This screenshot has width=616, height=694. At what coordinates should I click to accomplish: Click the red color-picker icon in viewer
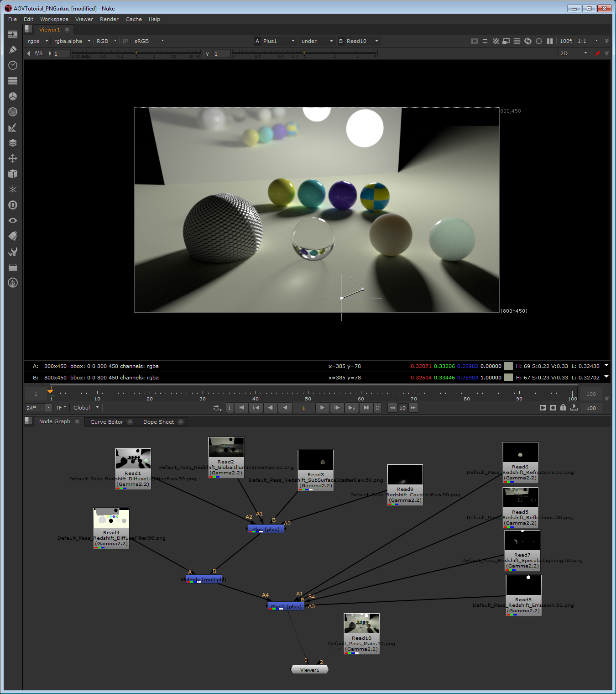point(598,53)
